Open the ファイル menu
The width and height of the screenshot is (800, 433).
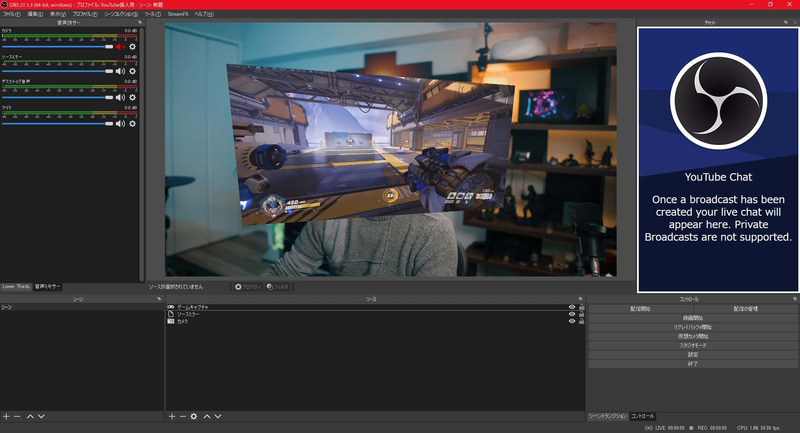pyautogui.click(x=12, y=14)
